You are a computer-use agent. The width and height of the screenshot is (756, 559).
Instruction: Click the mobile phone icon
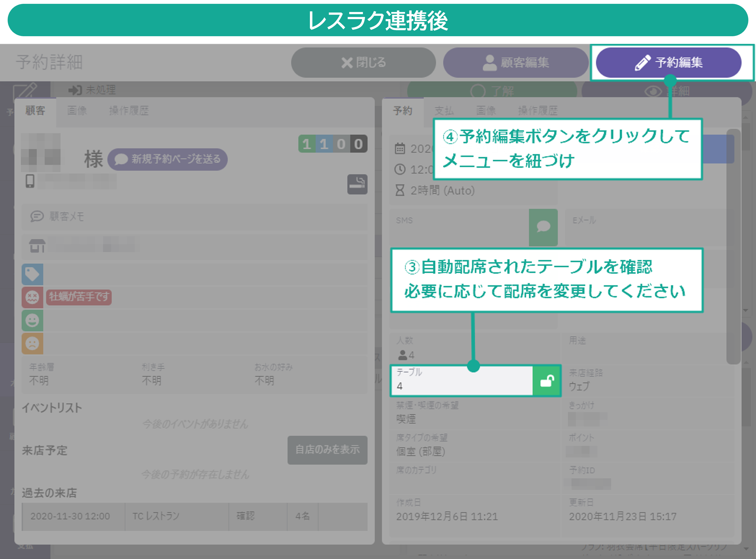pos(30,181)
